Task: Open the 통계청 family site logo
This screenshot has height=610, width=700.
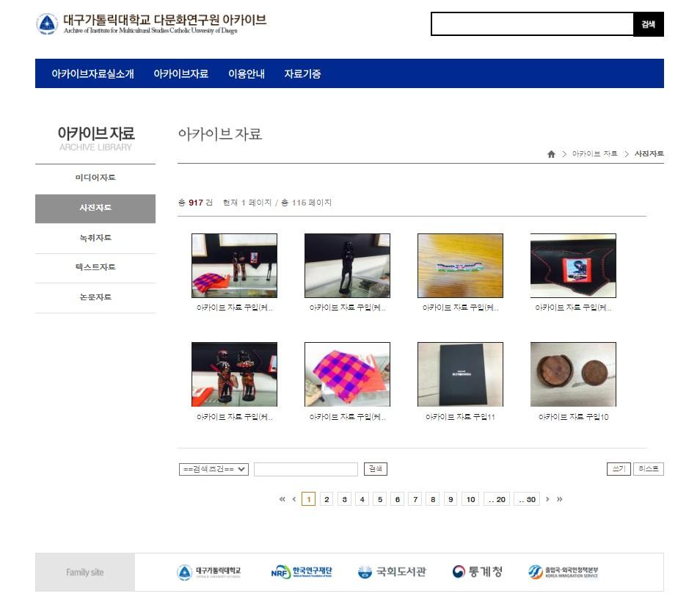Action: click(477, 572)
